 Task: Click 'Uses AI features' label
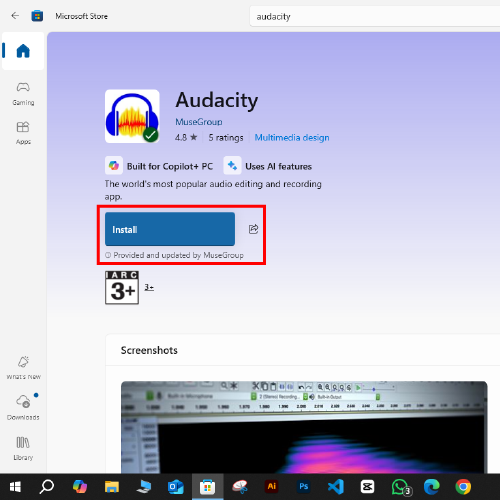tap(278, 166)
